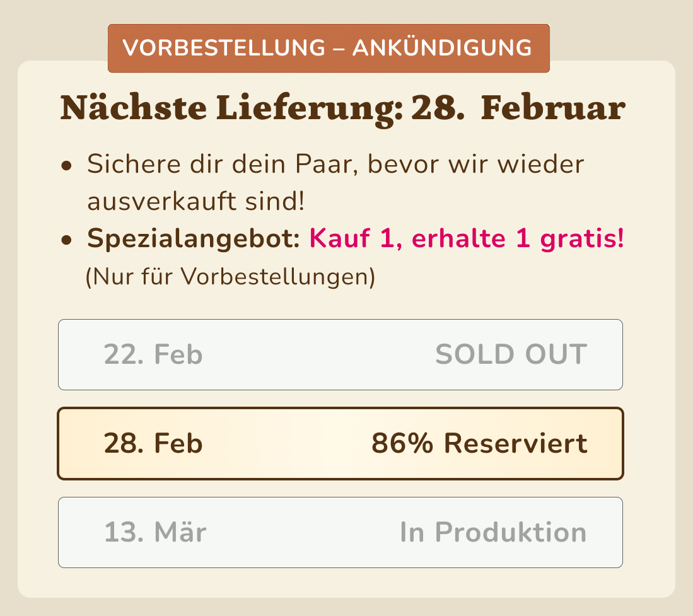
Task: Click the second bullet point dot
Action: coord(66,241)
